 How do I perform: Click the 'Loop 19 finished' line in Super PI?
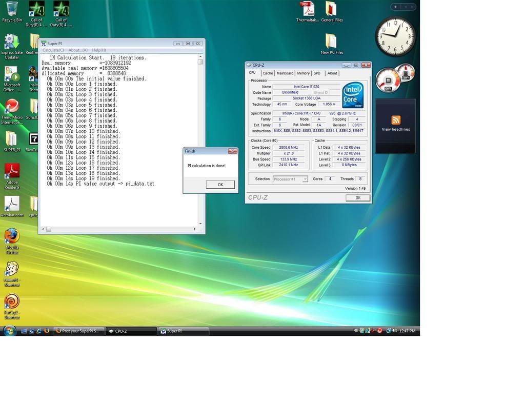coord(84,178)
